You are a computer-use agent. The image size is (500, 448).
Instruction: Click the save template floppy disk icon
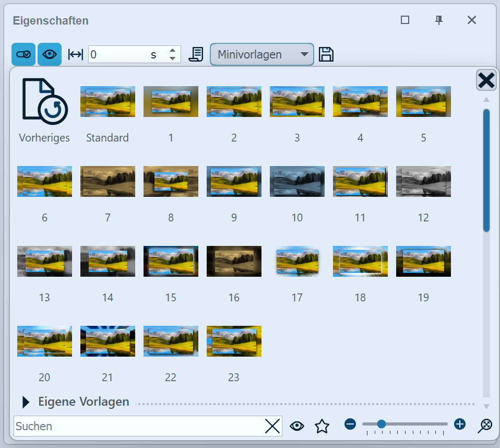(x=326, y=54)
